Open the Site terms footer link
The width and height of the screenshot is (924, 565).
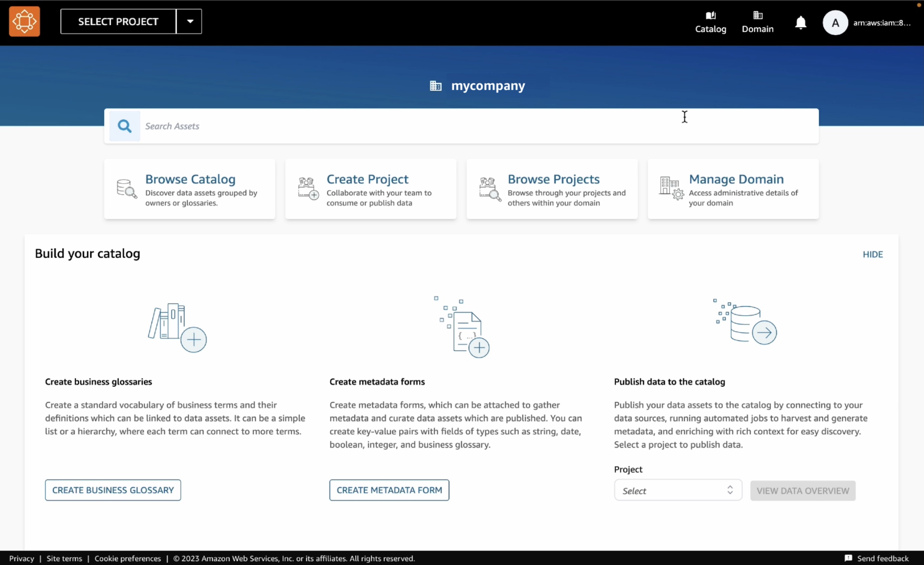(x=64, y=558)
